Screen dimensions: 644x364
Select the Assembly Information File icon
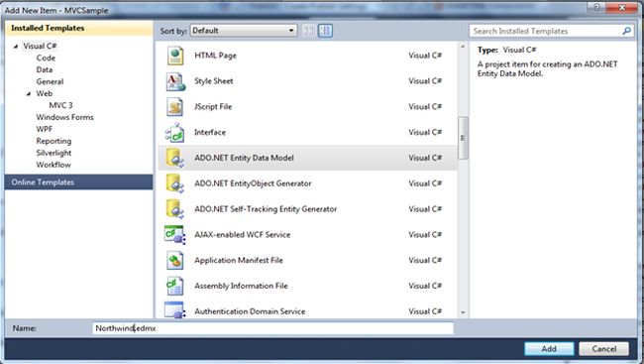click(175, 286)
